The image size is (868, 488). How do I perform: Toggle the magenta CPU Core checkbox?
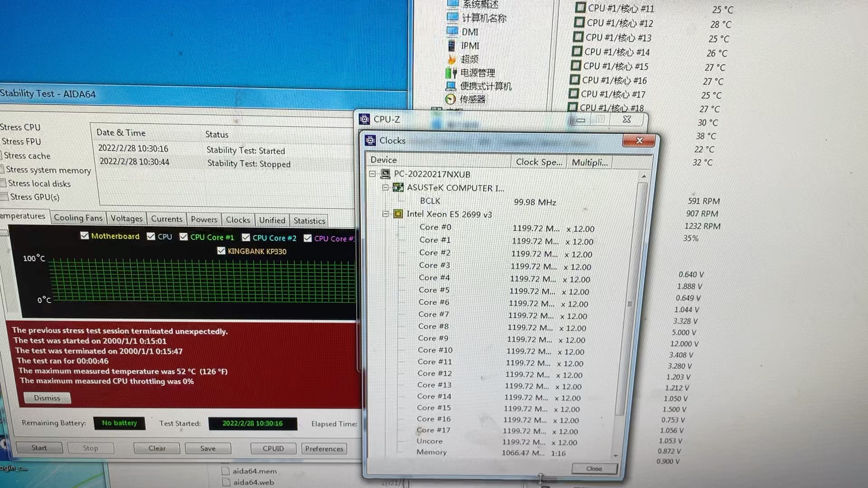pyautogui.click(x=308, y=238)
